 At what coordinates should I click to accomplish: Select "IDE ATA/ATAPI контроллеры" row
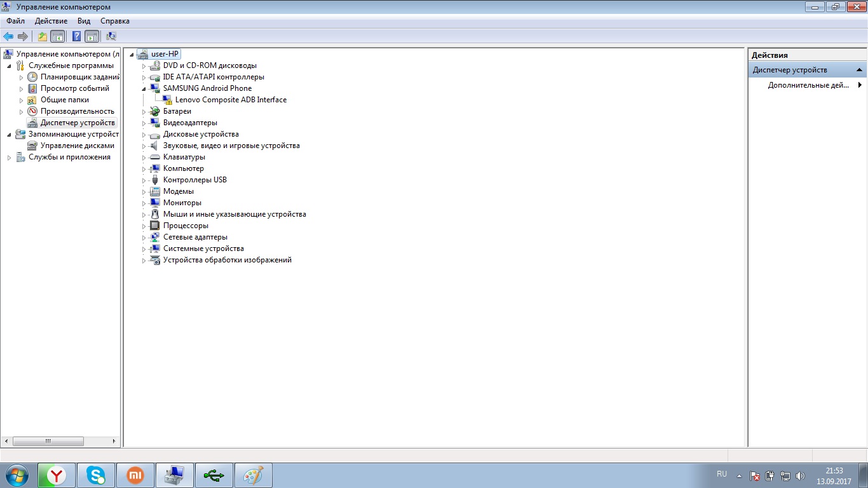[x=214, y=77]
